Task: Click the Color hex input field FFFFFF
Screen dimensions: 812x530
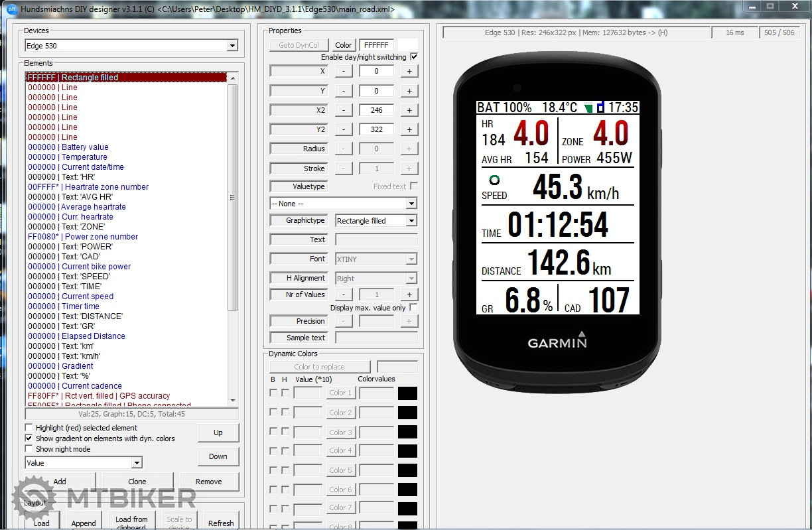Action: [x=376, y=45]
